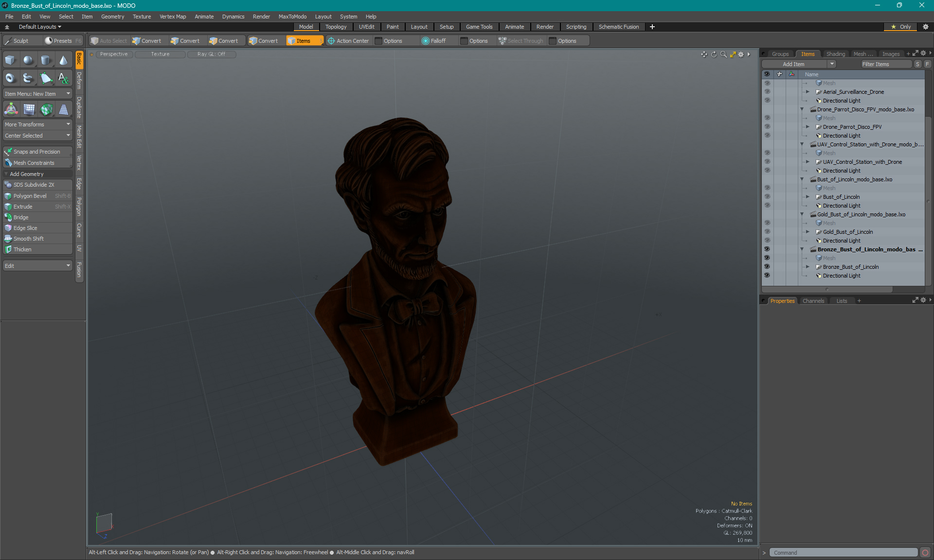This screenshot has height=560, width=934.
Task: Open More Transforms dropdown
Action: point(37,124)
